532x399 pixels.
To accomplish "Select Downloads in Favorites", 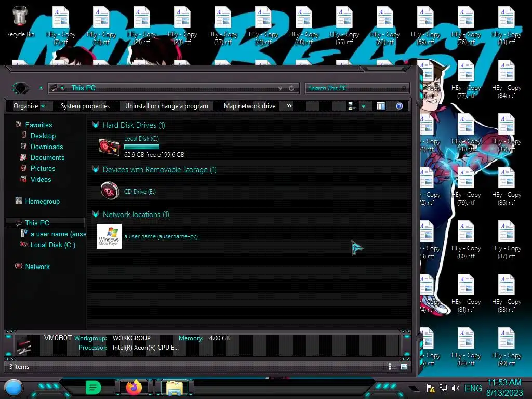I will (x=46, y=147).
